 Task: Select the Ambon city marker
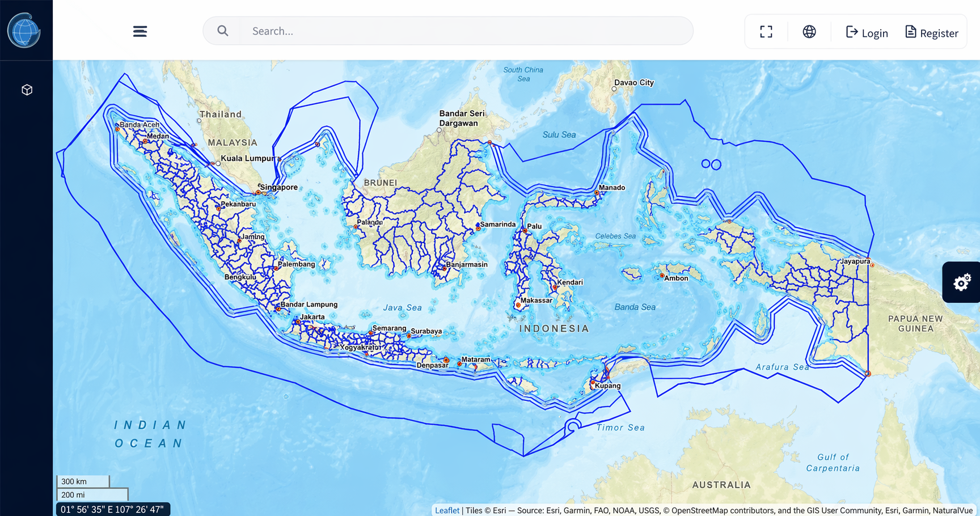coord(662,276)
